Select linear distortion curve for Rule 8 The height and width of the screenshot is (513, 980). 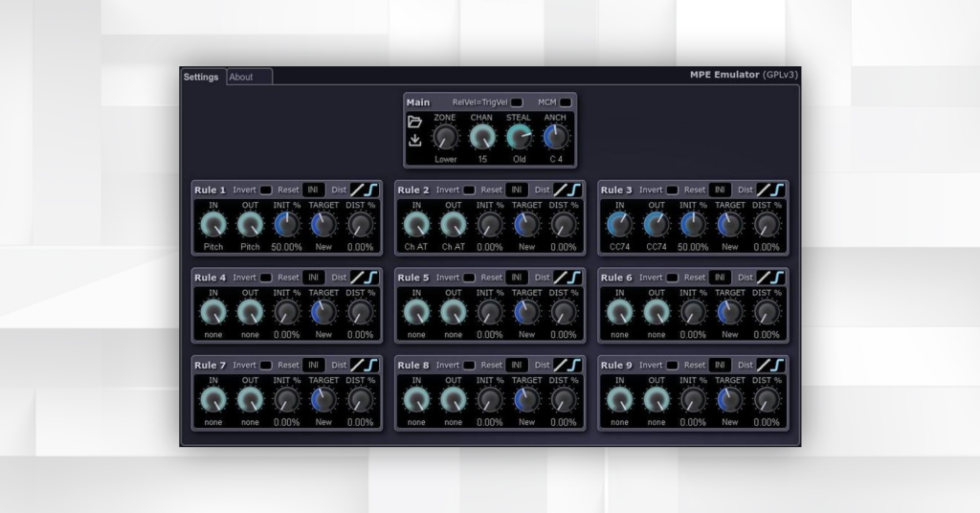(x=561, y=365)
